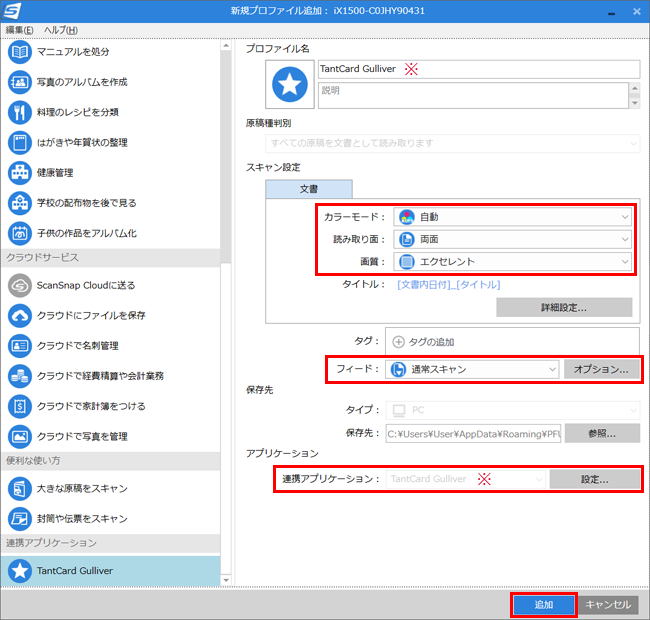Screen dimensions: 650x620
Task: Select the 子供の作品をアルバム化 icon
Action: point(19,233)
